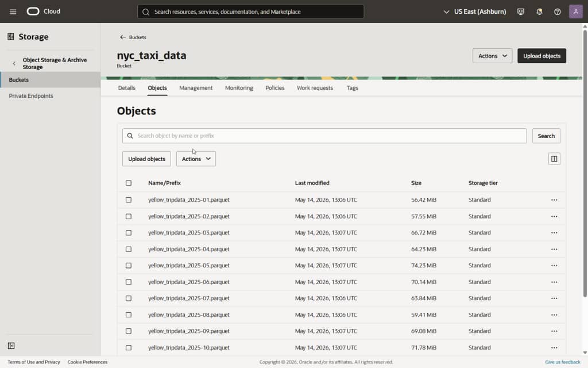Check the box for yellow_tripdata_2025-04.parquet
This screenshot has height=368, width=588.
coord(129,249)
